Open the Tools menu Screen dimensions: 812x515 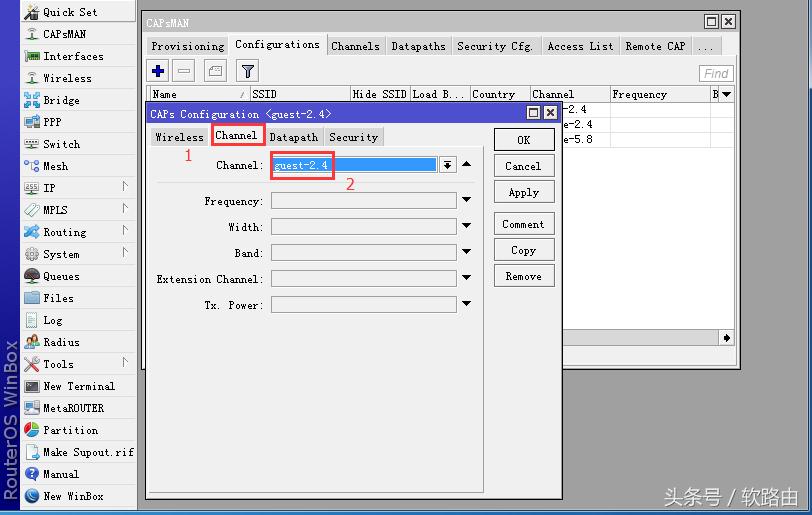pyautogui.click(x=78, y=364)
